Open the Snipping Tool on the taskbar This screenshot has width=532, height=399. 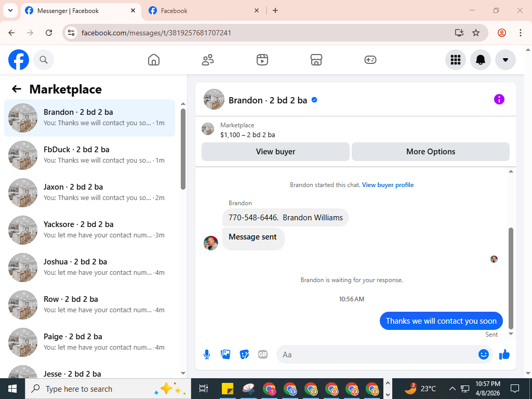(249, 389)
